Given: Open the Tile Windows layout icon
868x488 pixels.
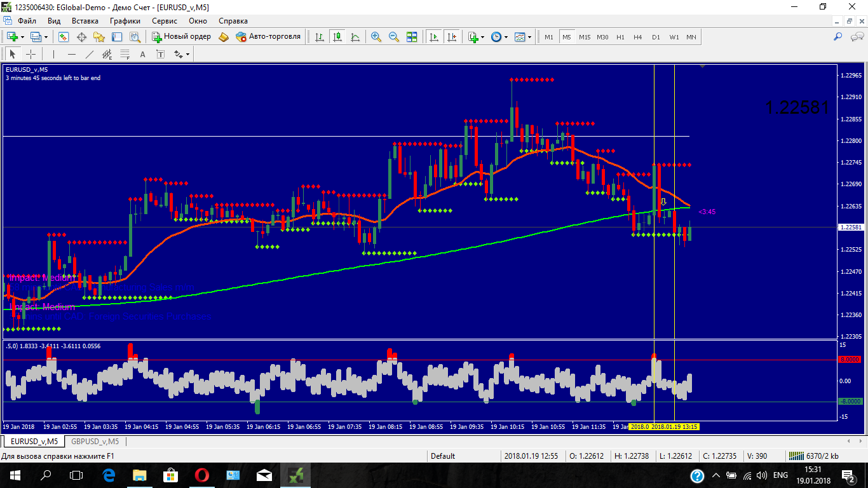Looking at the screenshot, I should click(412, 37).
